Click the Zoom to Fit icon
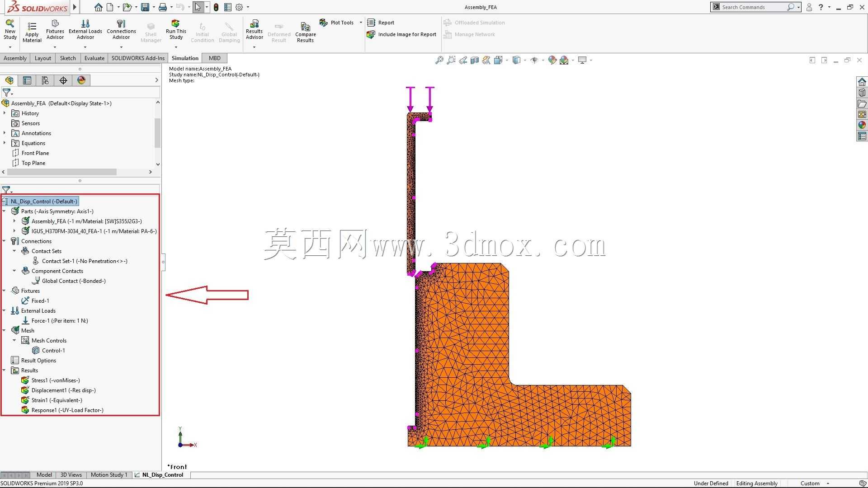Viewport: 868px width, 488px height. point(439,60)
